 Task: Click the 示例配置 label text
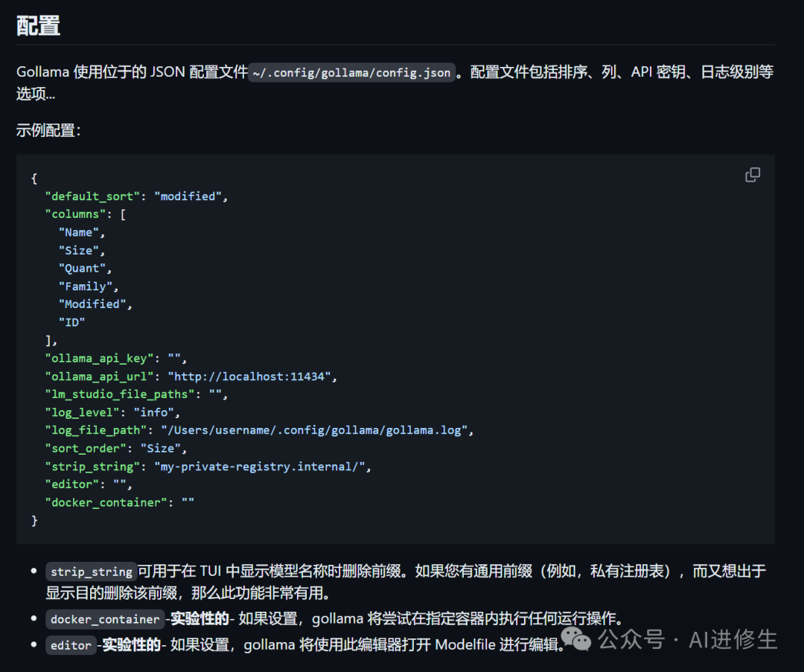[48, 130]
